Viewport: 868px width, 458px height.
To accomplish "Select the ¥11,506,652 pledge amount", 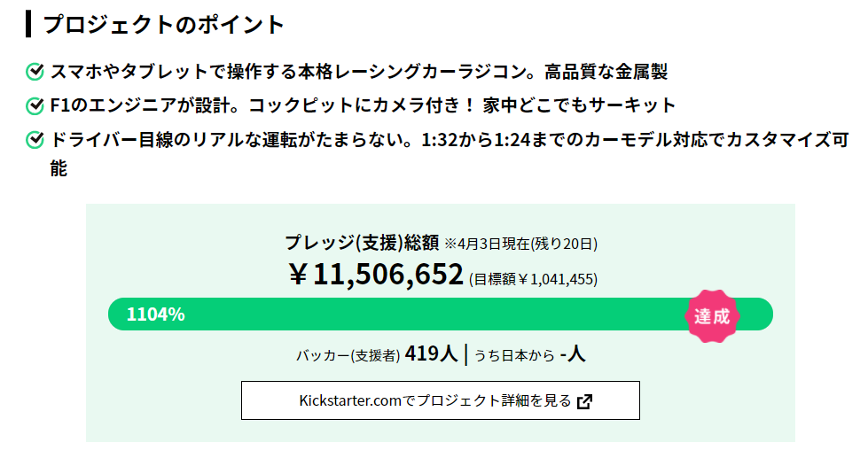I will 376,275.
